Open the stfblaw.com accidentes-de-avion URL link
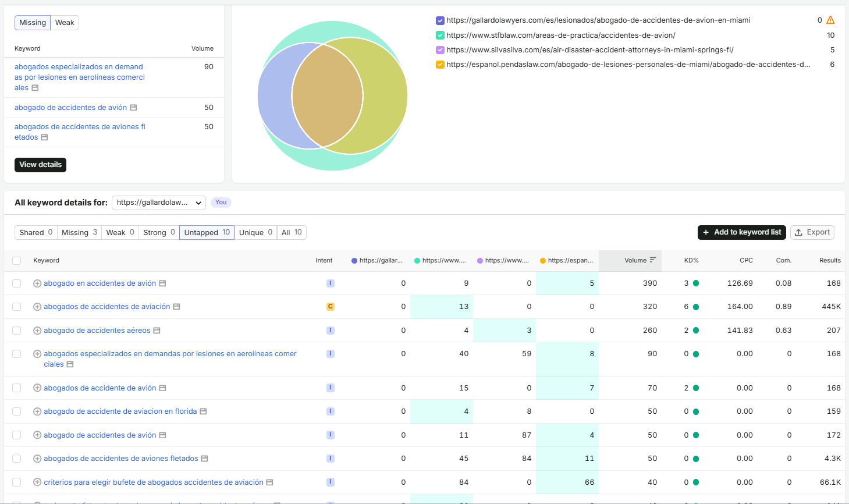The height and width of the screenshot is (504, 849). (x=561, y=36)
